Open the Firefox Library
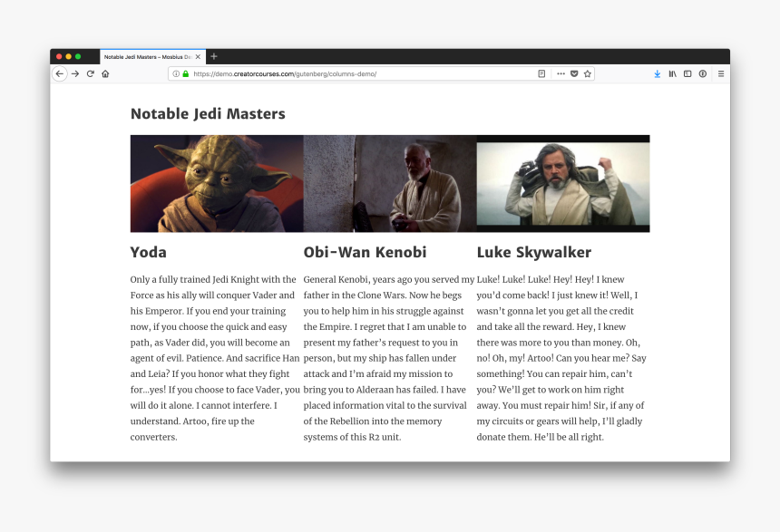This screenshot has width=780, height=532. click(673, 73)
